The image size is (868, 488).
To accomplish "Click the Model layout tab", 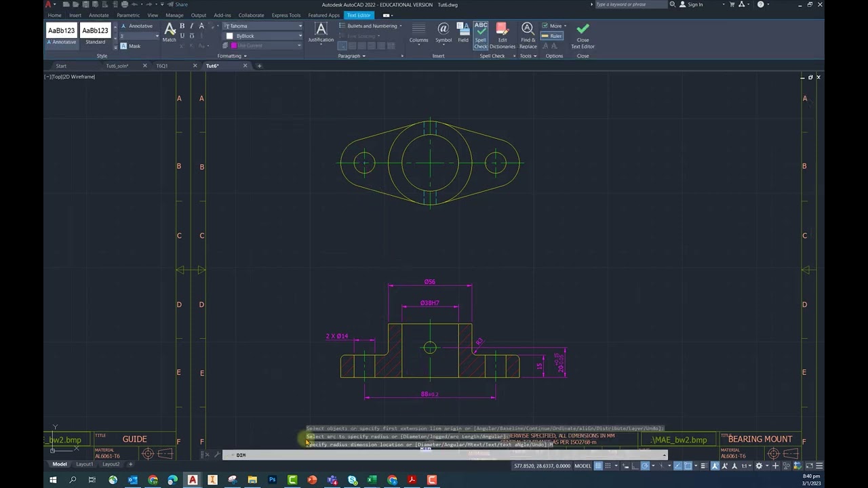I will (60, 464).
